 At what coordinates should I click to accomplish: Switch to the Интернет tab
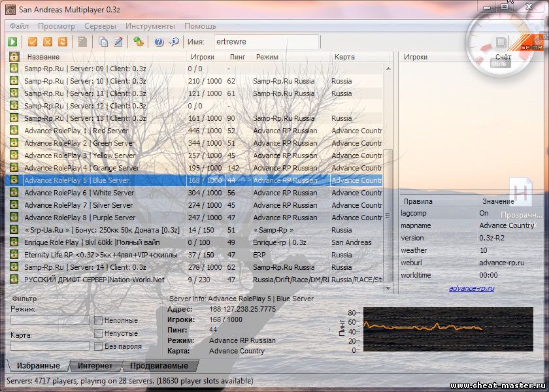[x=95, y=366]
